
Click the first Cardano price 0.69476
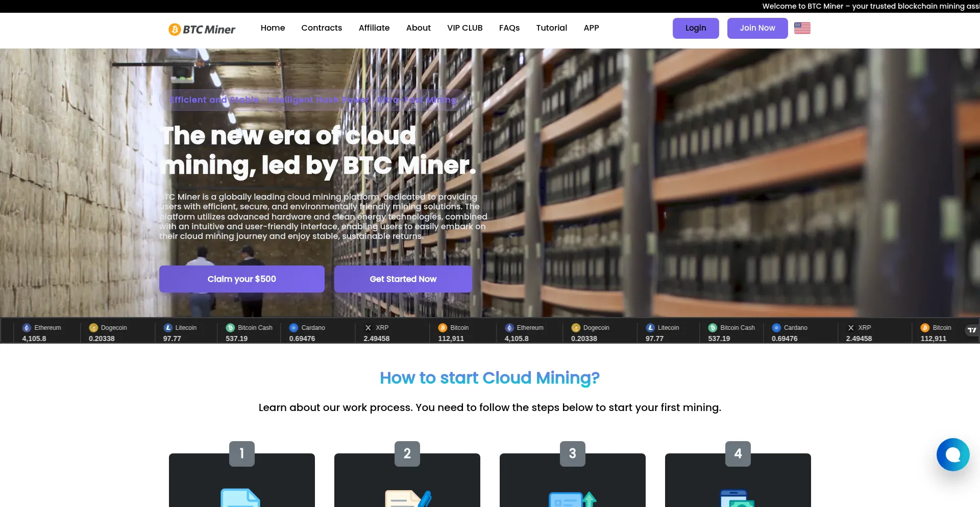pyautogui.click(x=302, y=339)
